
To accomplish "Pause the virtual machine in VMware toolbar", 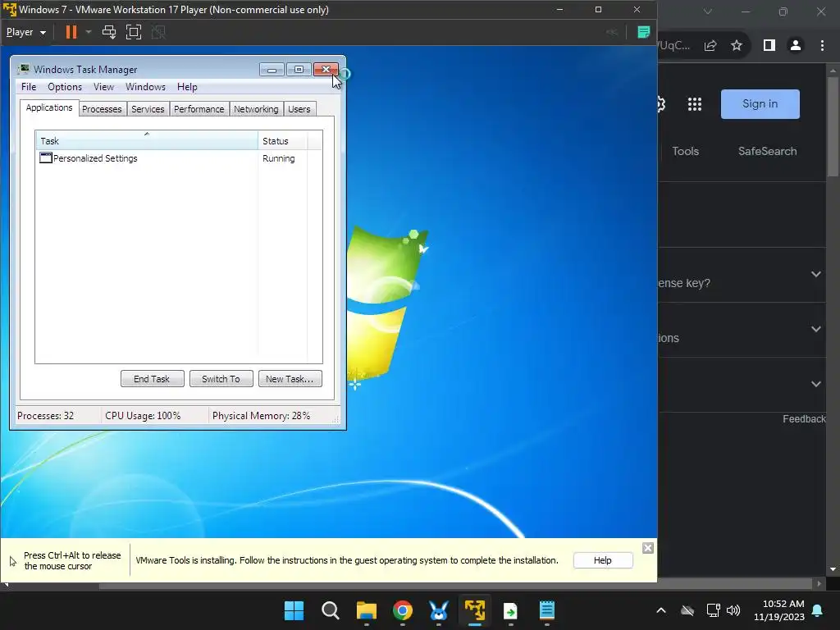I will [x=71, y=32].
